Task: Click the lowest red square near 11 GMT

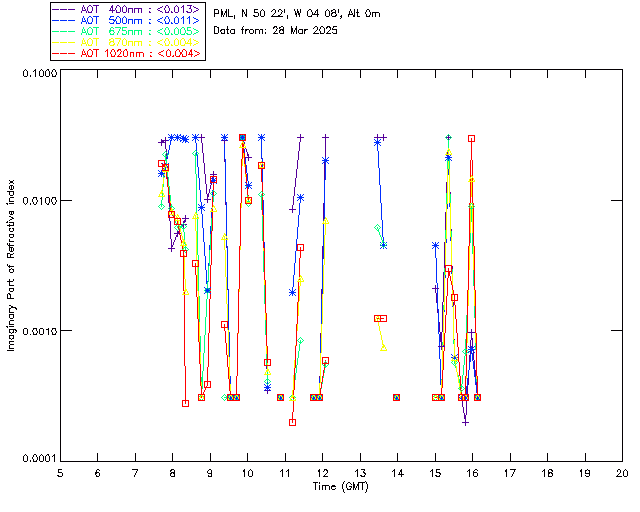Action: click(292, 423)
